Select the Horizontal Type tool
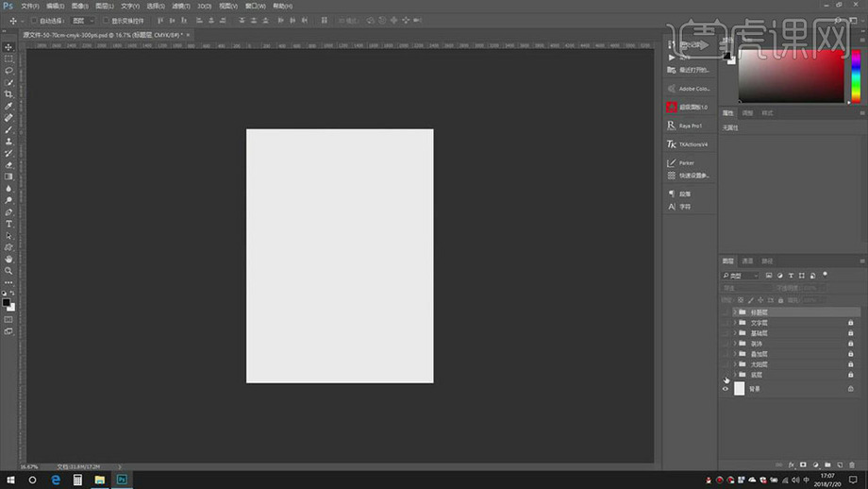The image size is (868, 489). pyautogui.click(x=8, y=224)
